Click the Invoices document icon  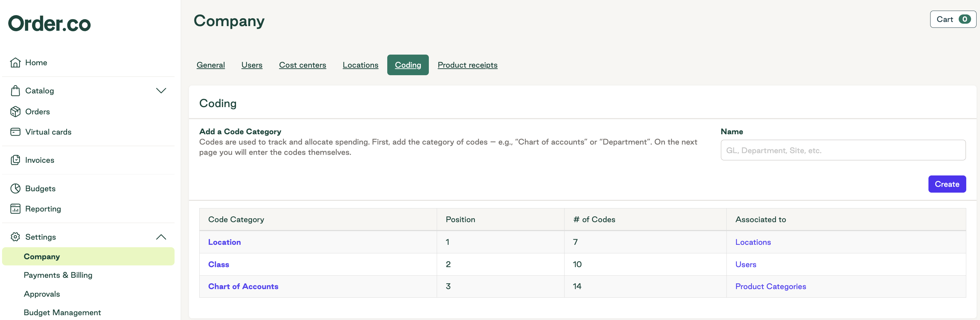coord(15,160)
